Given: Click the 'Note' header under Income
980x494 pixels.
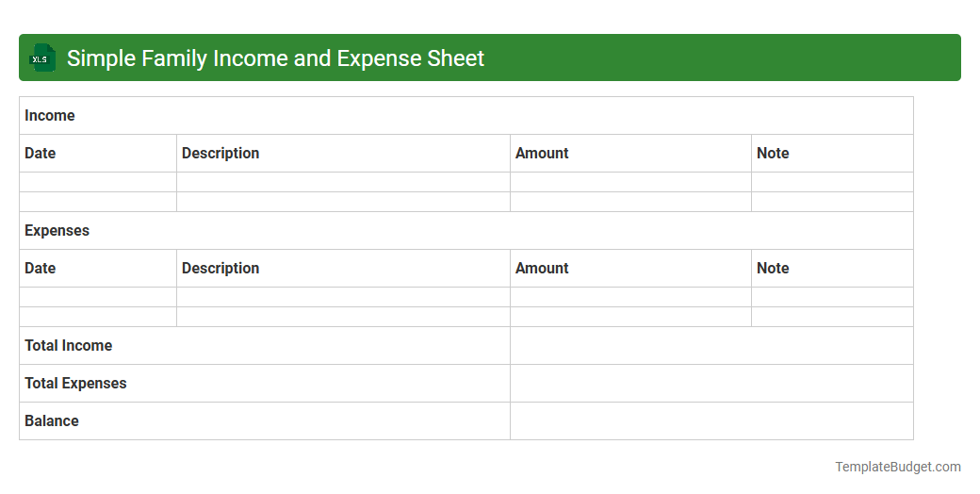Looking at the screenshot, I should [x=832, y=154].
